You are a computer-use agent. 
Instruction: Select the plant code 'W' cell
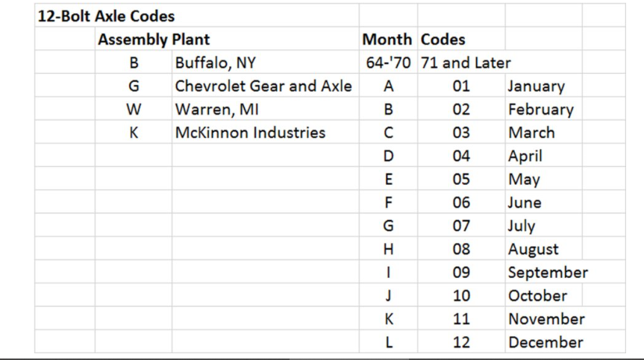pos(134,110)
